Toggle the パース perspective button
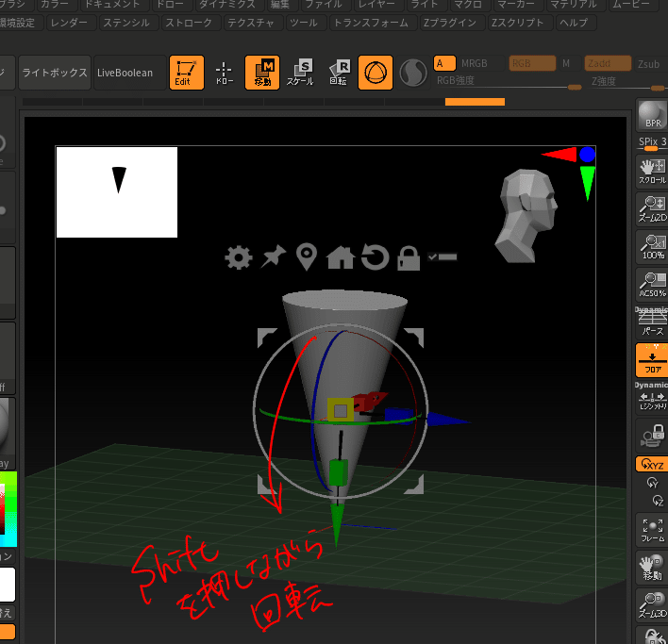This screenshot has height=644, width=668. pos(652,322)
